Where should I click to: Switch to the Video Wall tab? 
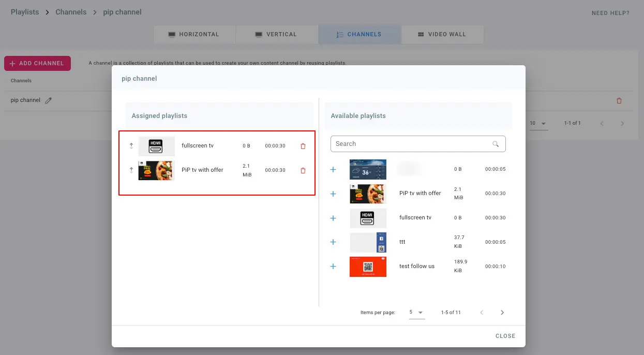point(442,35)
